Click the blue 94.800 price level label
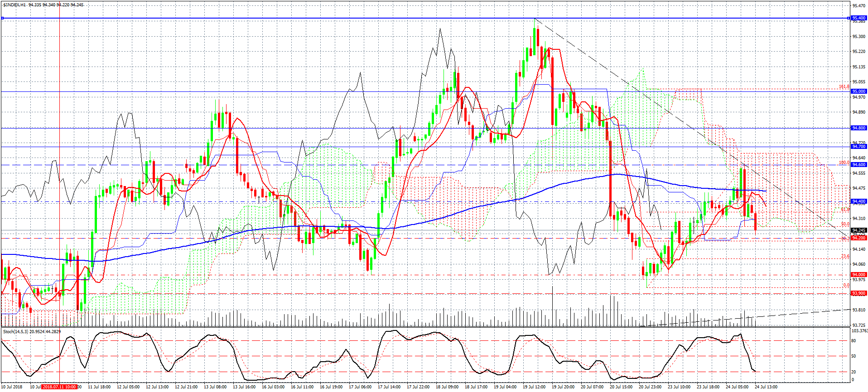 click(x=858, y=128)
